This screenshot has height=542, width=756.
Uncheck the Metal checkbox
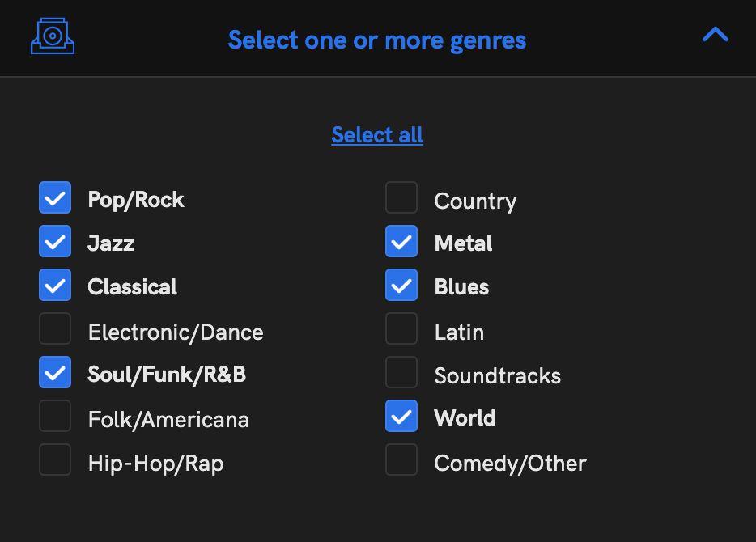click(x=401, y=241)
